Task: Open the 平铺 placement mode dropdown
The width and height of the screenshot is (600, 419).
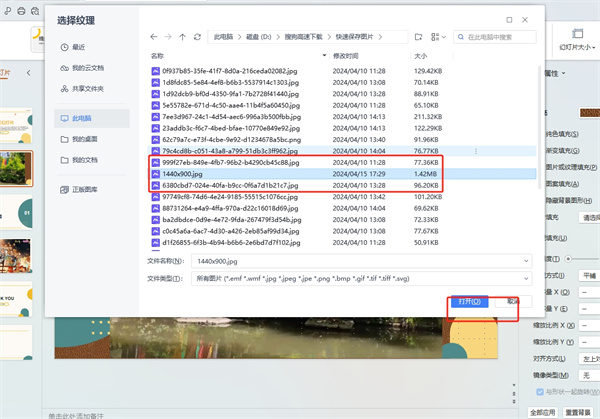Action: (590, 276)
